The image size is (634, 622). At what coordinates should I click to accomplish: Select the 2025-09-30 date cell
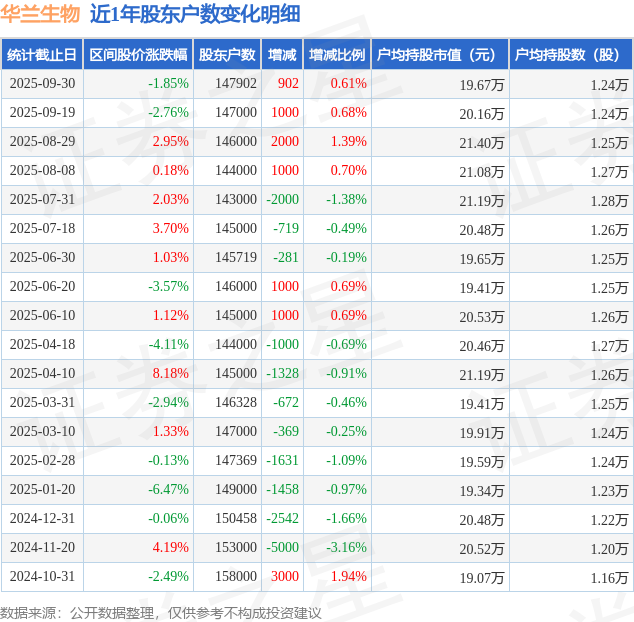[42, 84]
